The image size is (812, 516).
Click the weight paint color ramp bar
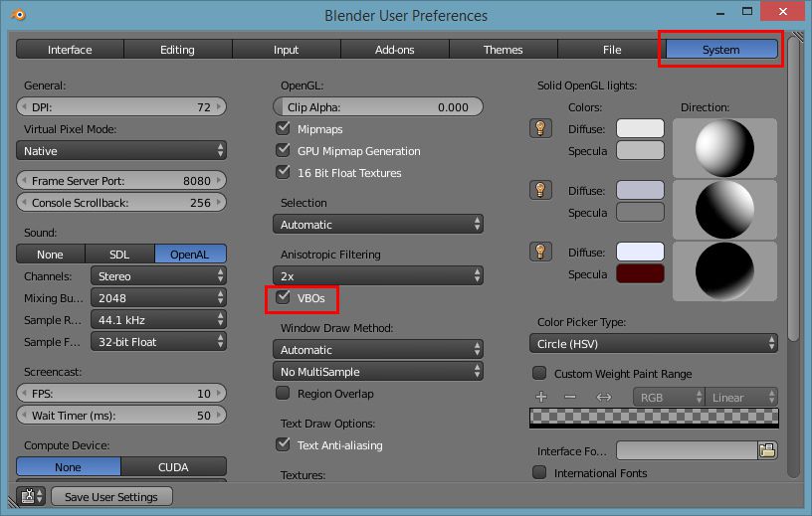coord(654,418)
